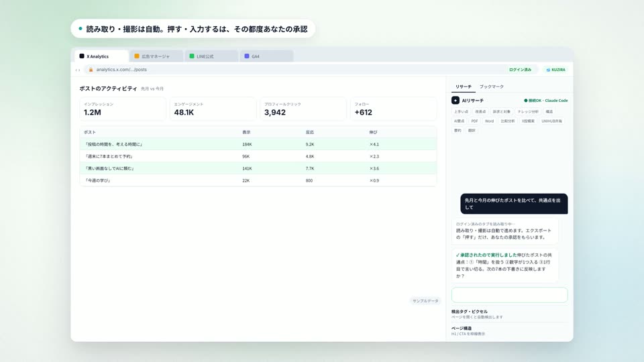Screen dimensions: 644x362
Task: Click the X投稿案 chip
Action: (x=528, y=121)
